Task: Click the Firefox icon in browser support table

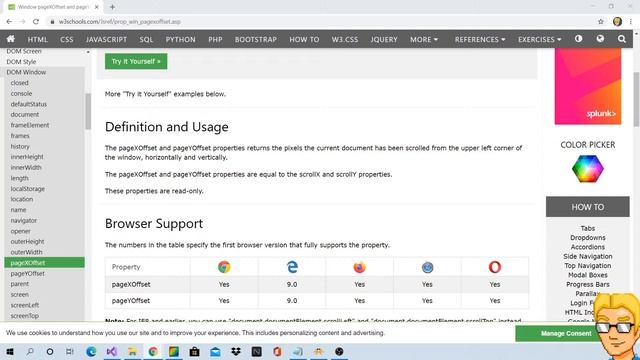Action: (359, 267)
